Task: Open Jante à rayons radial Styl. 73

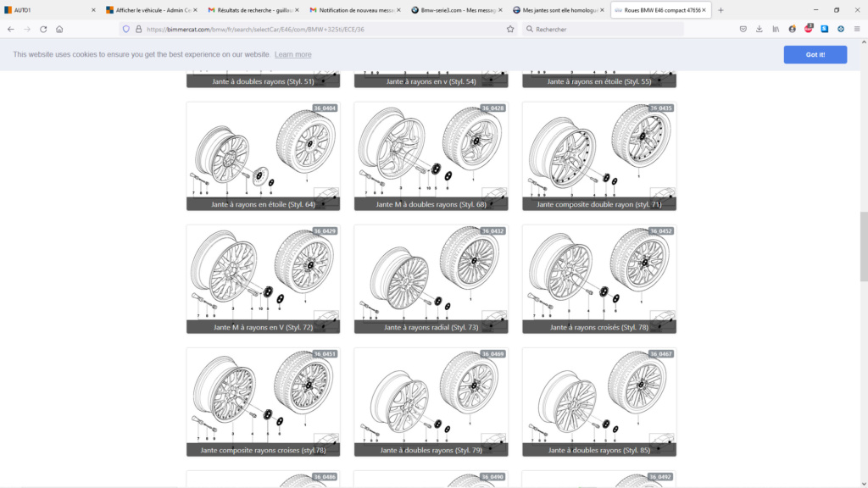Action: [431, 279]
